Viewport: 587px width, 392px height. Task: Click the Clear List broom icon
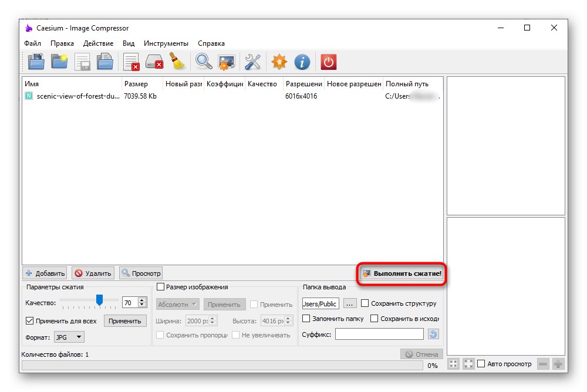pyautogui.click(x=177, y=62)
